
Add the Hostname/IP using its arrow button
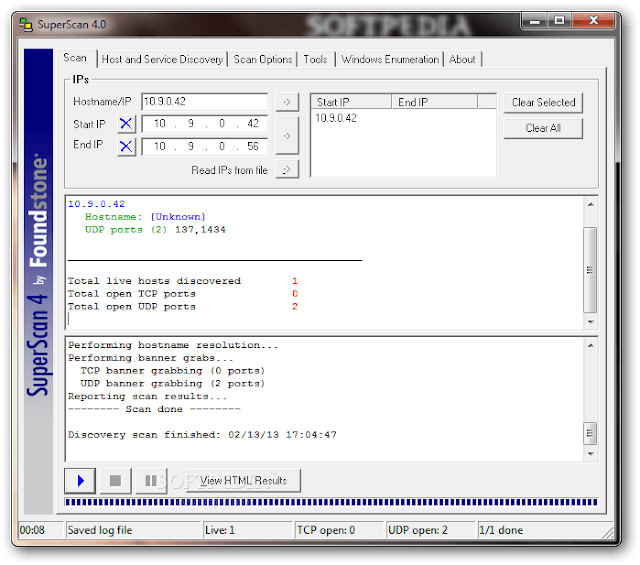pos(287,102)
